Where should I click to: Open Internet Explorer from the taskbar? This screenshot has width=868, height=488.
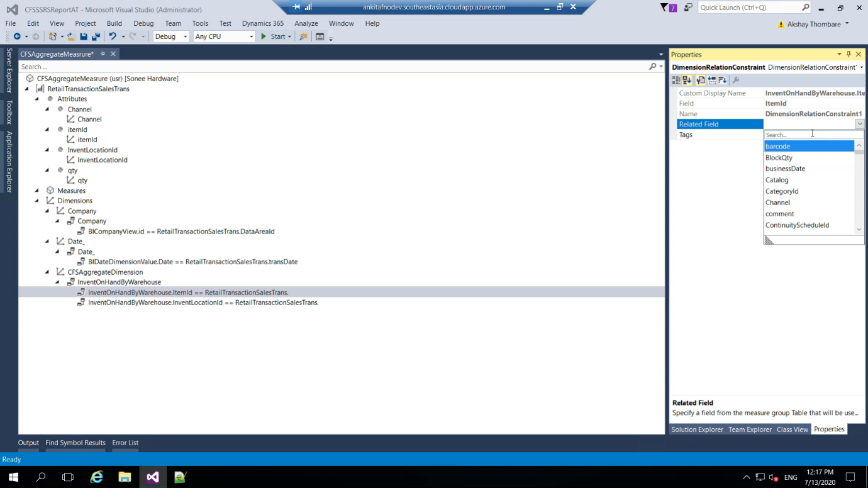[x=97, y=477]
